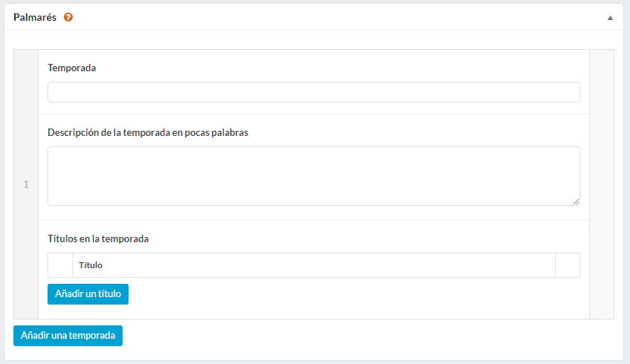Screen dimensions: 630x364
Task: Click the empty left cell of Título header
Action: coord(60,265)
